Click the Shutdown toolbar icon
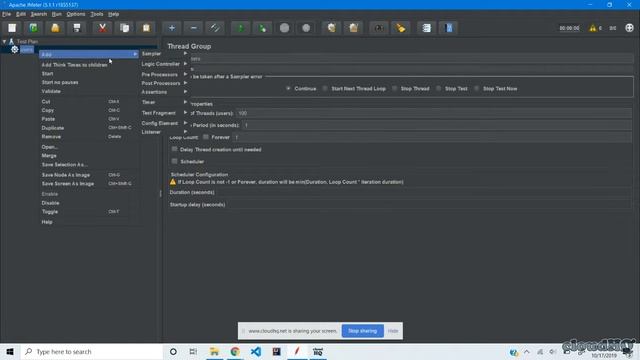Screen dimensions: 640x360 pyautogui.click(x=306, y=28)
